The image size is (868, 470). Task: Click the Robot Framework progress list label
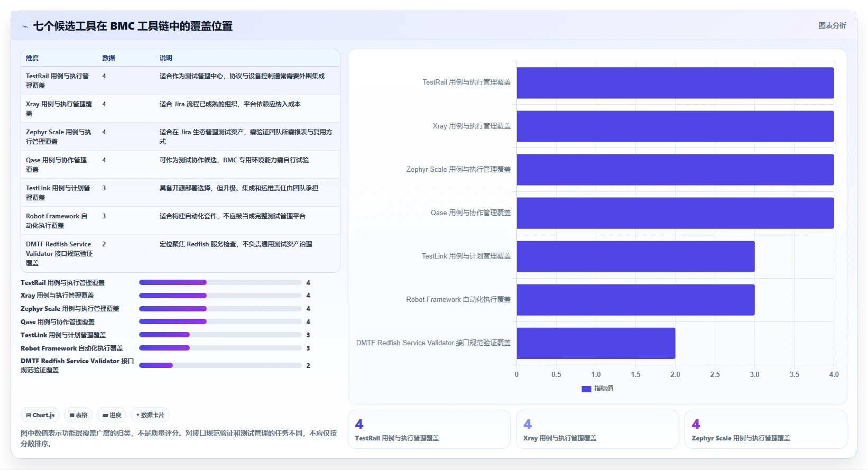tap(72, 348)
